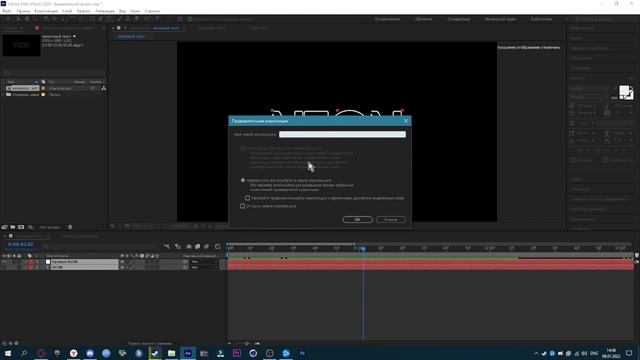Confirm the pre-compose dialog with OK

[x=357, y=220]
